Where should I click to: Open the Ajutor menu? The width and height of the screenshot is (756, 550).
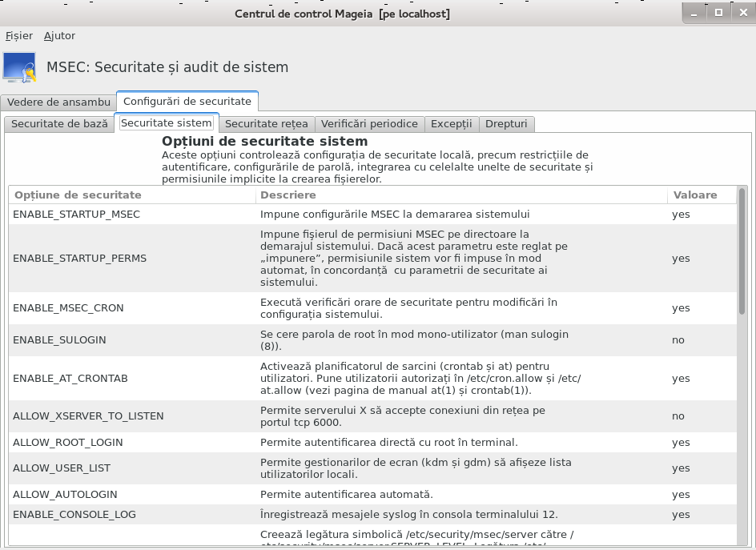(x=59, y=36)
